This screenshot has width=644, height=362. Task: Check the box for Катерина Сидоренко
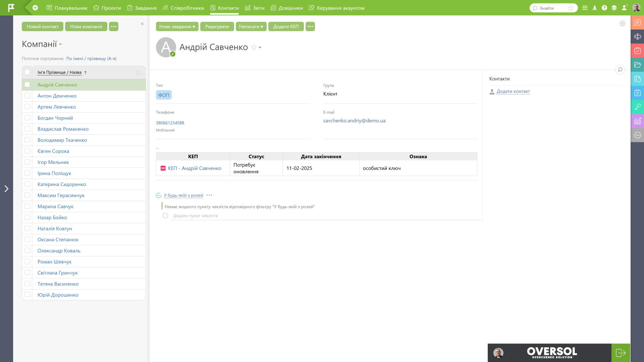coord(27,184)
